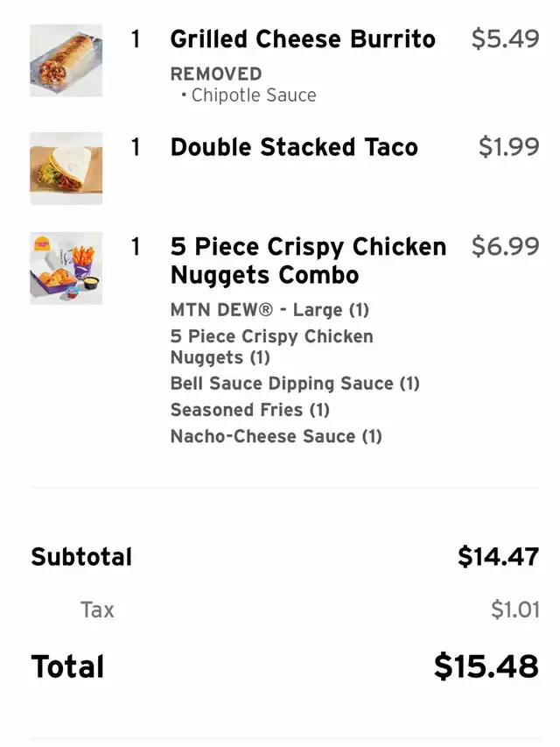Select the Grilled Cheese Burrito item name
Screen dimensions: 560x747
[x=303, y=39]
